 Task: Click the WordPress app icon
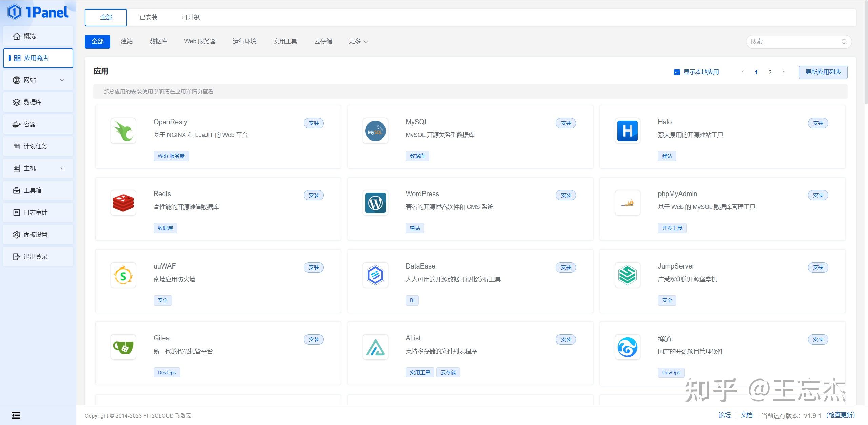(375, 203)
